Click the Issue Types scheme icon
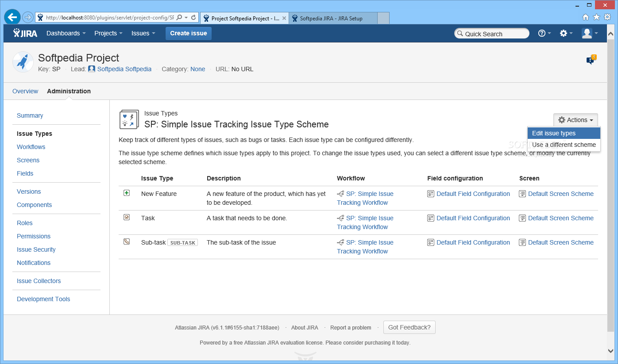The width and height of the screenshot is (618, 364). tap(129, 120)
